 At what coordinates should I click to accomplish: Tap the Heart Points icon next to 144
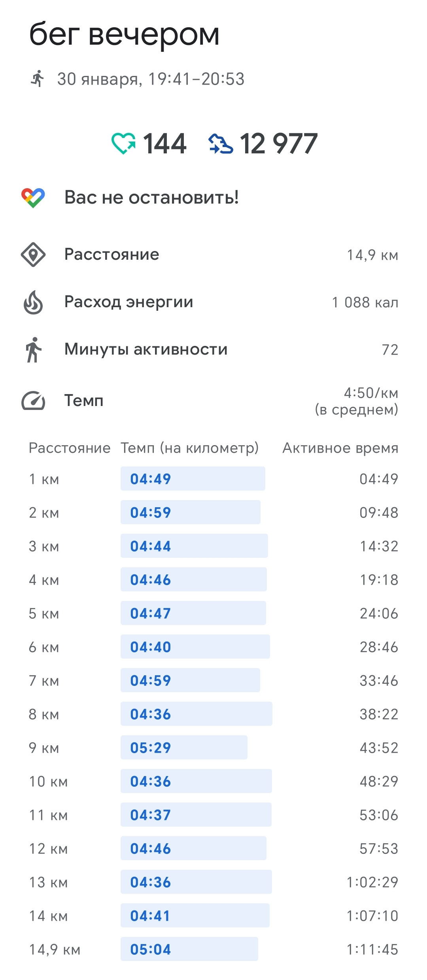pyautogui.click(x=123, y=143)
